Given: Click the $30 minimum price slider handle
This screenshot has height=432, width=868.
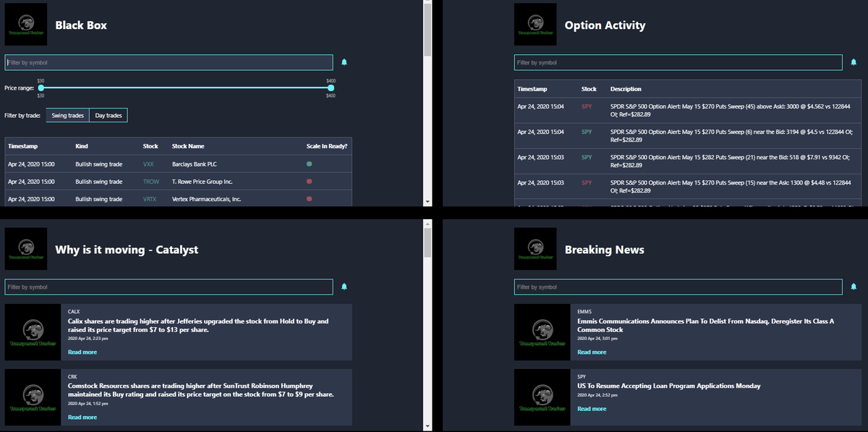Looking at the screenshot, I should (41, 88).
